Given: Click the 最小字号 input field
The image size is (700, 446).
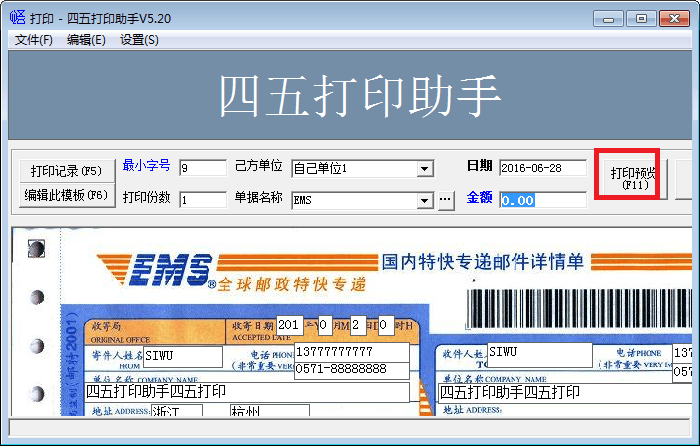Looking at the screenshot, I should [x=203, y=168].
